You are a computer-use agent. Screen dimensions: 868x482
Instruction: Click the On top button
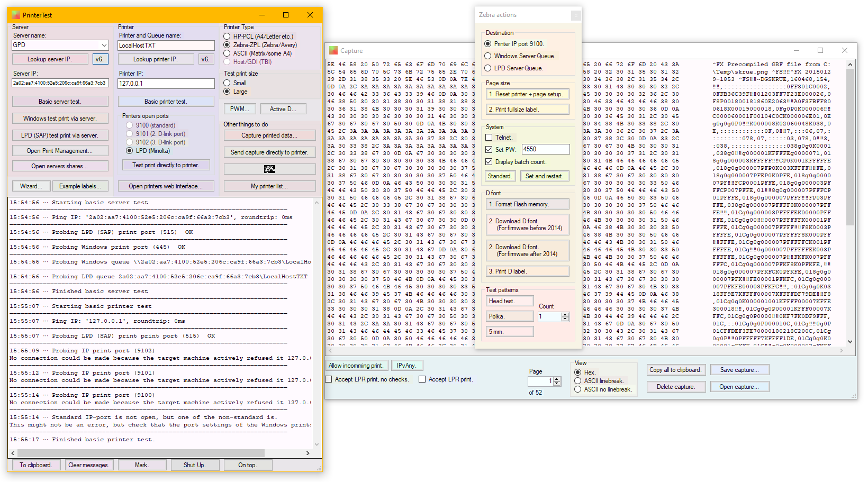[x=248, y=465]
